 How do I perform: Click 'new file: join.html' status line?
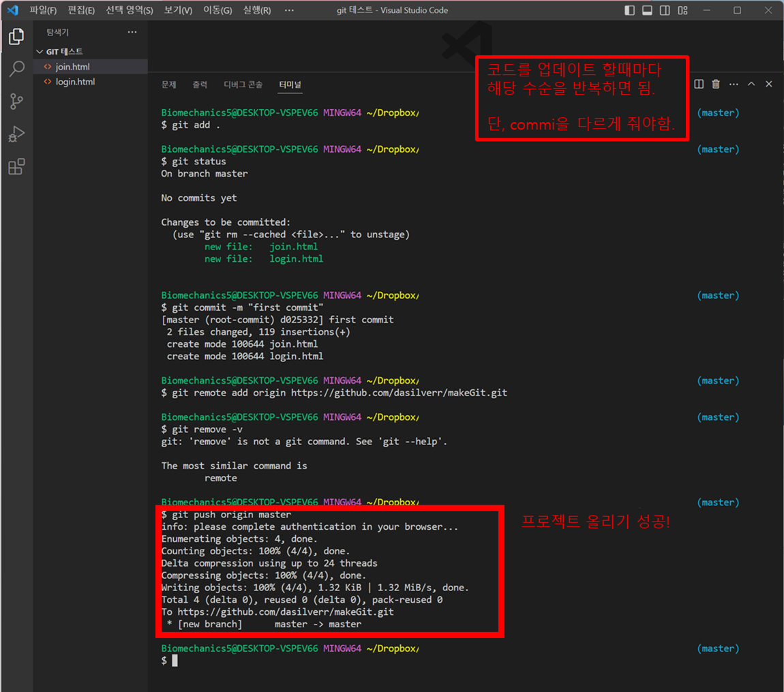click(x=261, y=247)
